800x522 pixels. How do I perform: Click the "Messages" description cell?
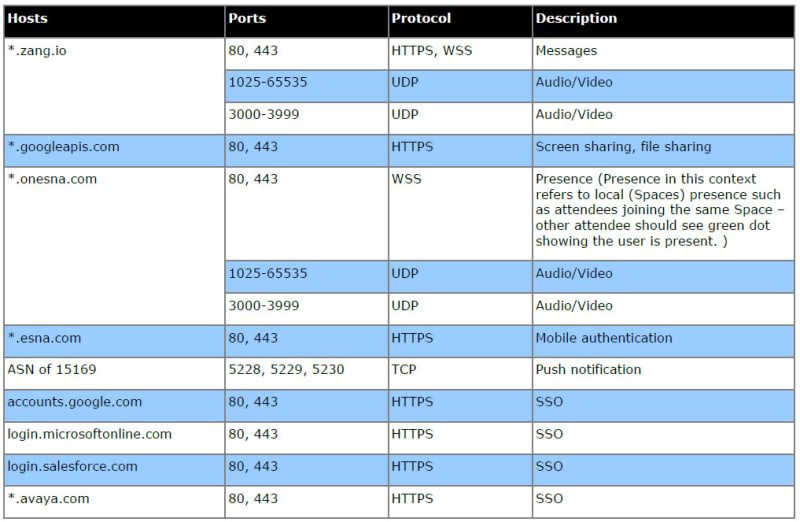pyautogui.click(x=663, y=54)
